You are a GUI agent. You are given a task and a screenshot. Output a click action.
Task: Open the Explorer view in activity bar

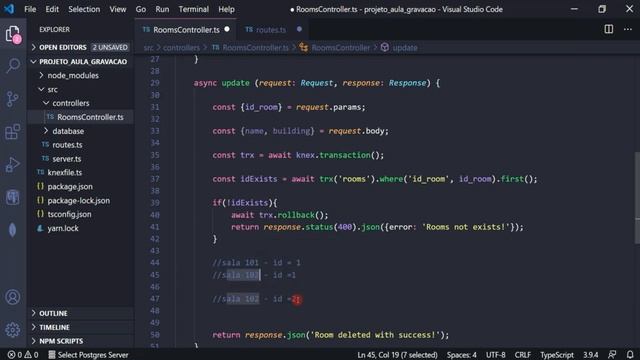point(13,34)
